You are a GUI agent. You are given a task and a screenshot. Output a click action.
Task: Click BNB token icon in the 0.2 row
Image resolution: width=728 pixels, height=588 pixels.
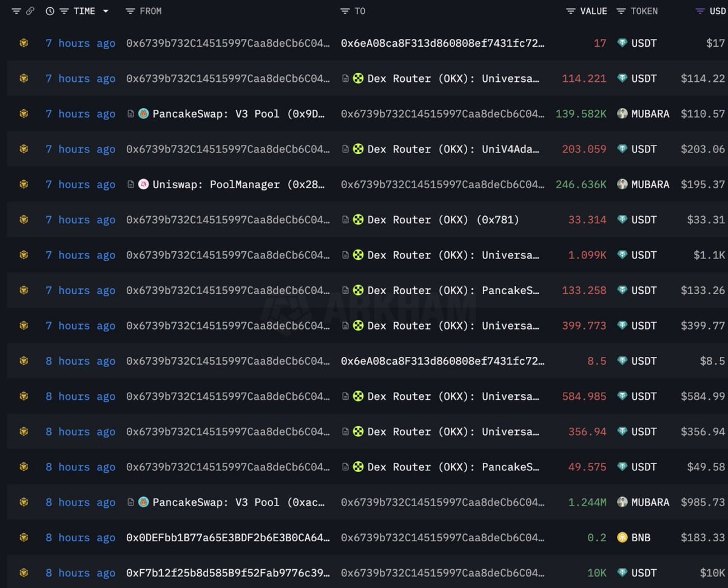pos(622,537)
